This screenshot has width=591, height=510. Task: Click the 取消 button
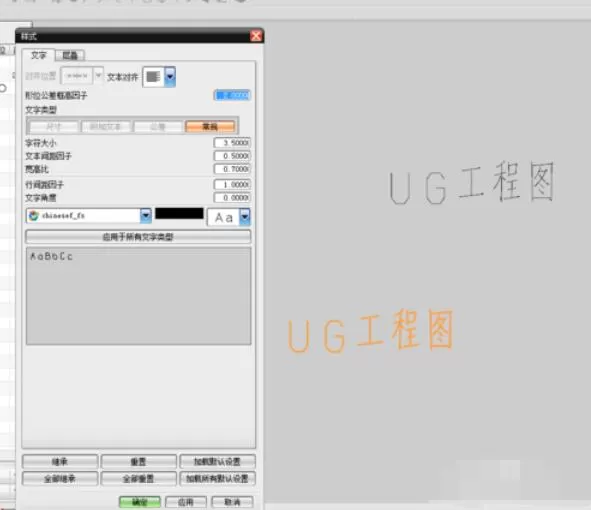232,502
